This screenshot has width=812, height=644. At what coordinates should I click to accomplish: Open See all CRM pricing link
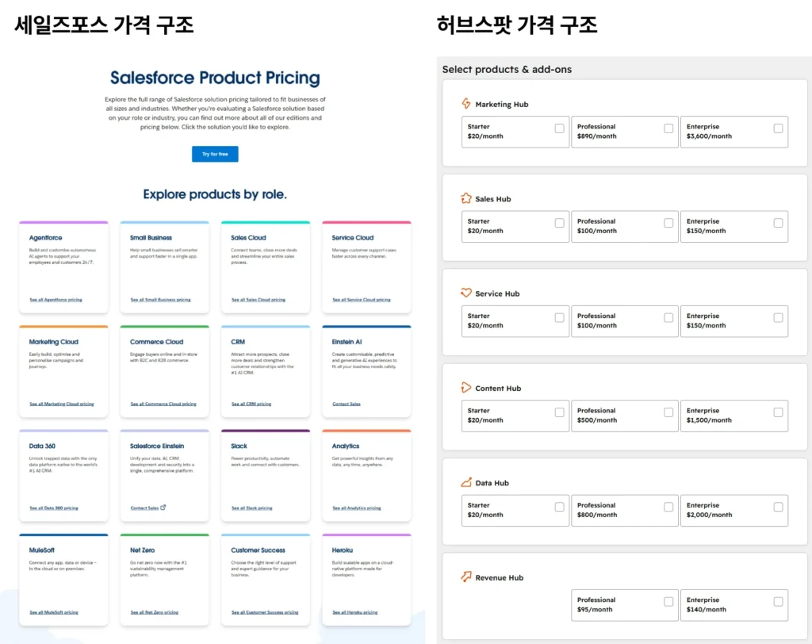coord(251,404)
